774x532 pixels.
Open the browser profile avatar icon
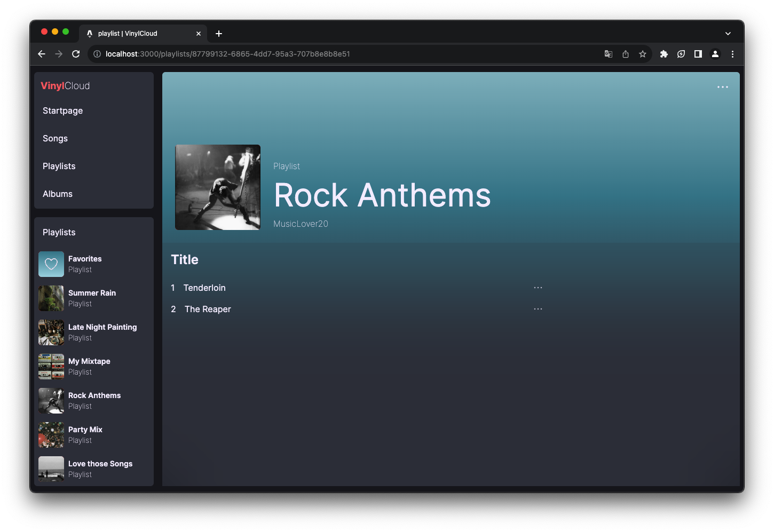click(x=715, y=54)
